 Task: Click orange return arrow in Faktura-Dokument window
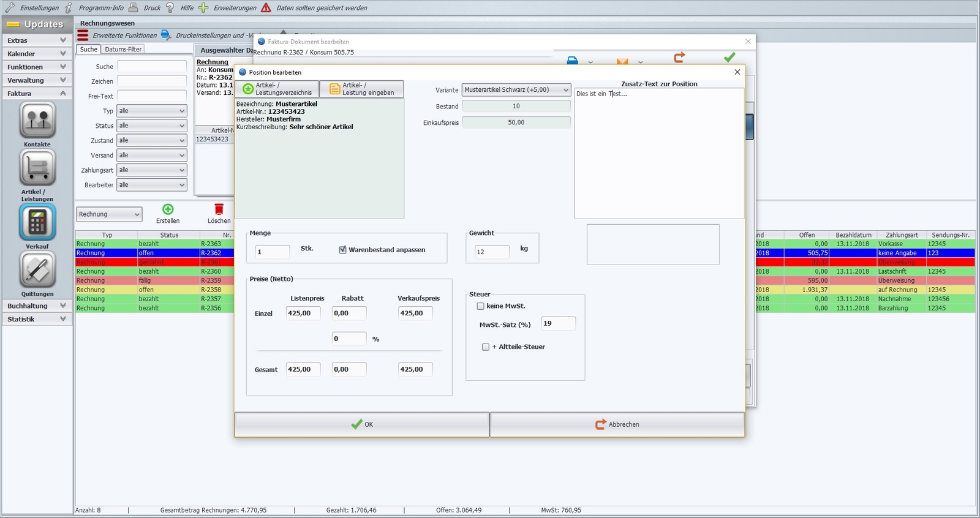(679, 58)
